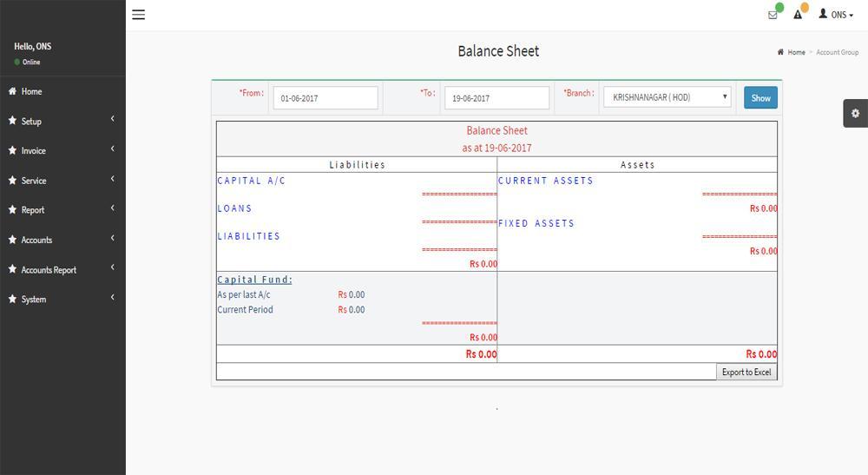Click the star icon next to Report
Screen dimensions: 868x475
(12, 209)
